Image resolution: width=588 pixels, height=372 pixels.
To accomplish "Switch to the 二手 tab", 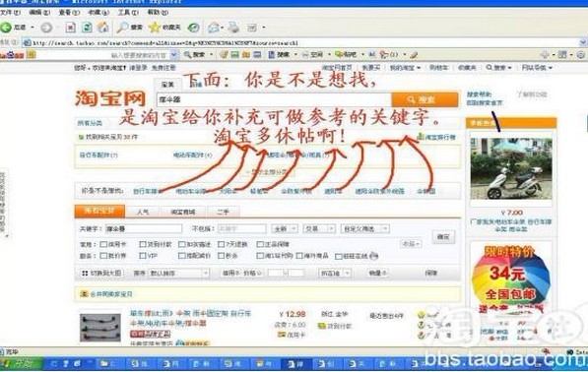I will [x=223, y=212].
